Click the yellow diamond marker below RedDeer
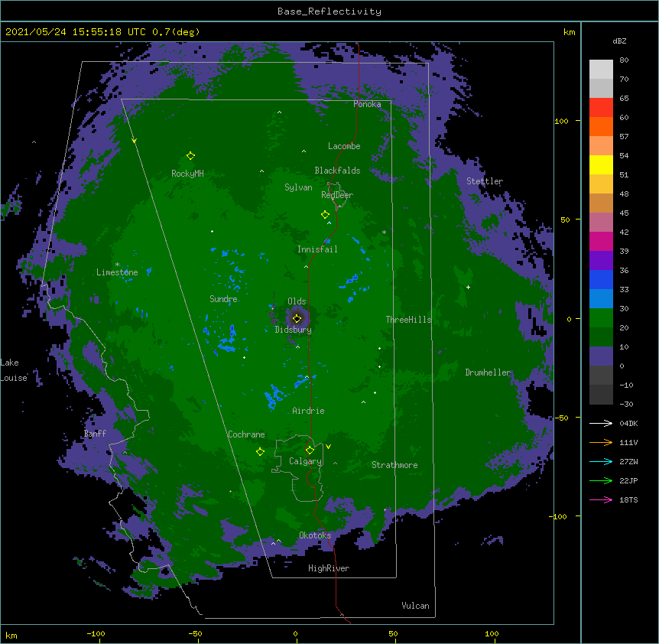The image size is (659, 644). coord(325,215)
